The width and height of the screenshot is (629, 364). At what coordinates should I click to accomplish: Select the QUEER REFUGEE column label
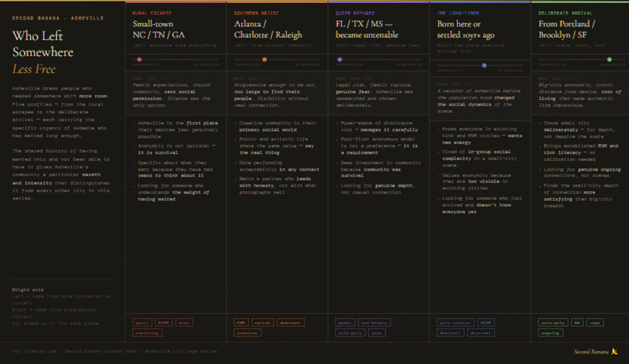[x=355, y=13]
